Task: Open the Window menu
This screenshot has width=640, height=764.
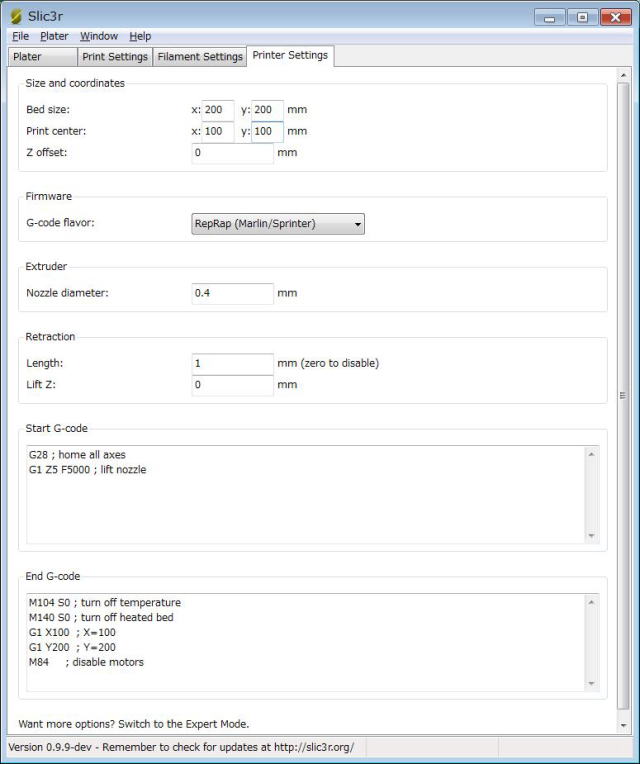Action: click(x=99, y=36)
